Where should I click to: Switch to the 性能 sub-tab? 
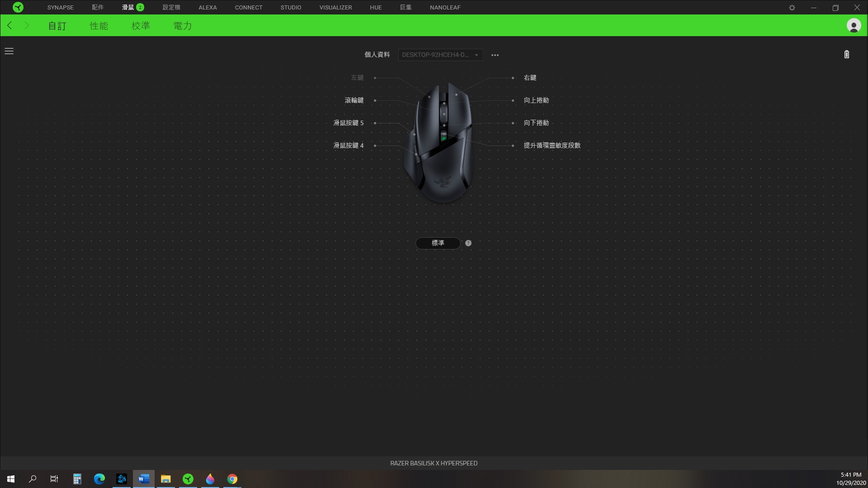point(99,26)
